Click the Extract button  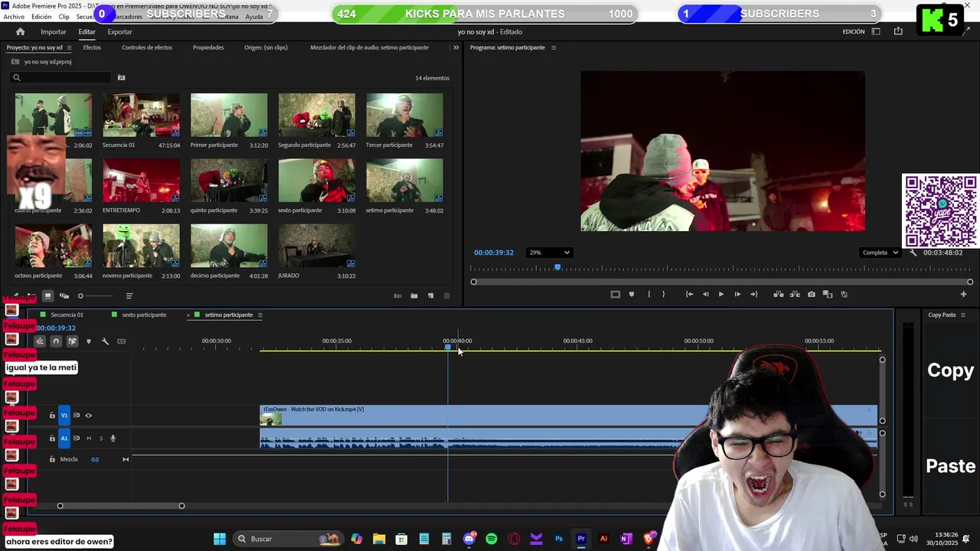(x=795, y=295)
